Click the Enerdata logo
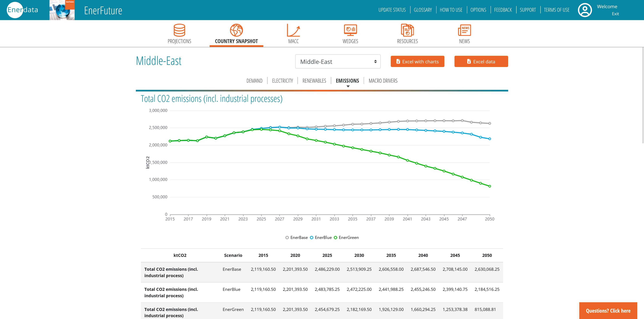 point(22,10)
